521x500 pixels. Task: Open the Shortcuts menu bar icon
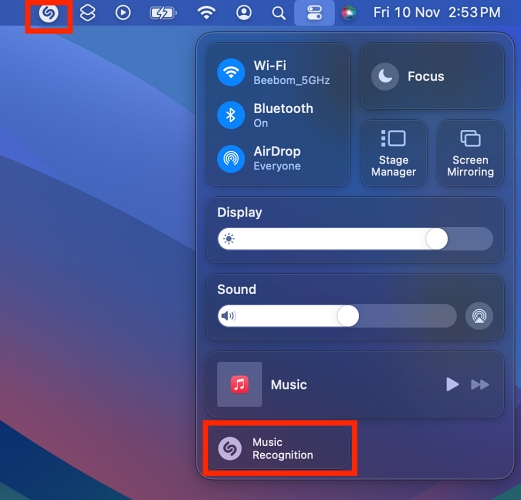[x=88, y=13]
